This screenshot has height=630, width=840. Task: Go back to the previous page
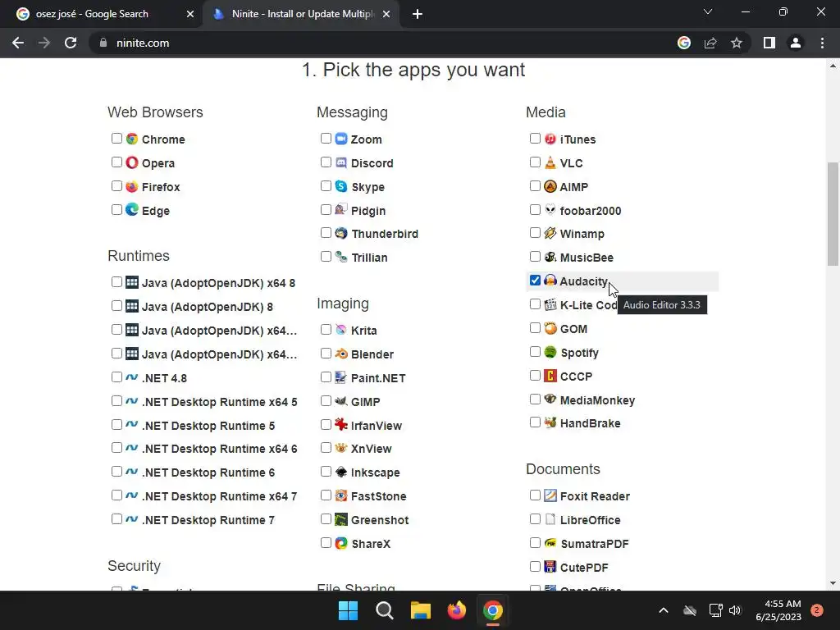pyautogui.click(x=18, y=43)
